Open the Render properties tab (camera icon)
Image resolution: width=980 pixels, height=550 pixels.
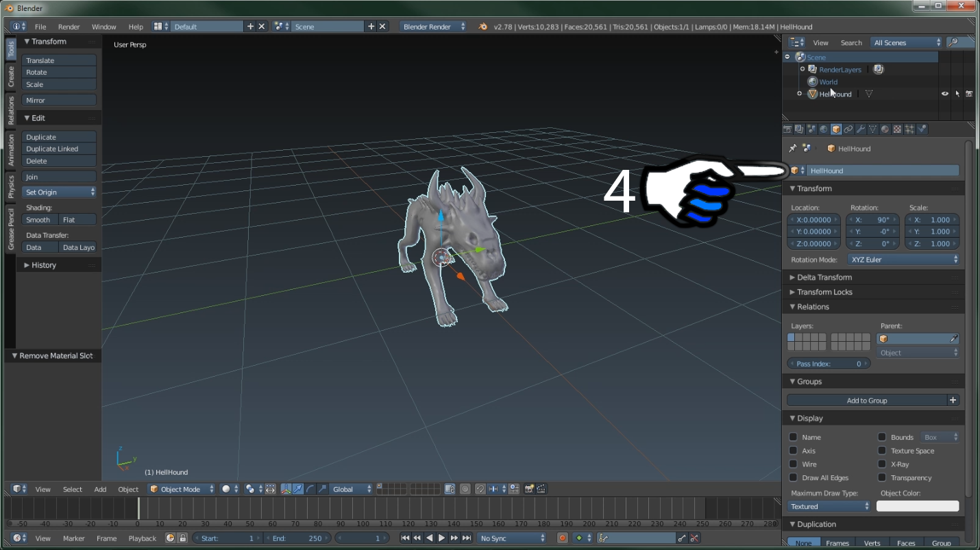click(x=787, y=129)
